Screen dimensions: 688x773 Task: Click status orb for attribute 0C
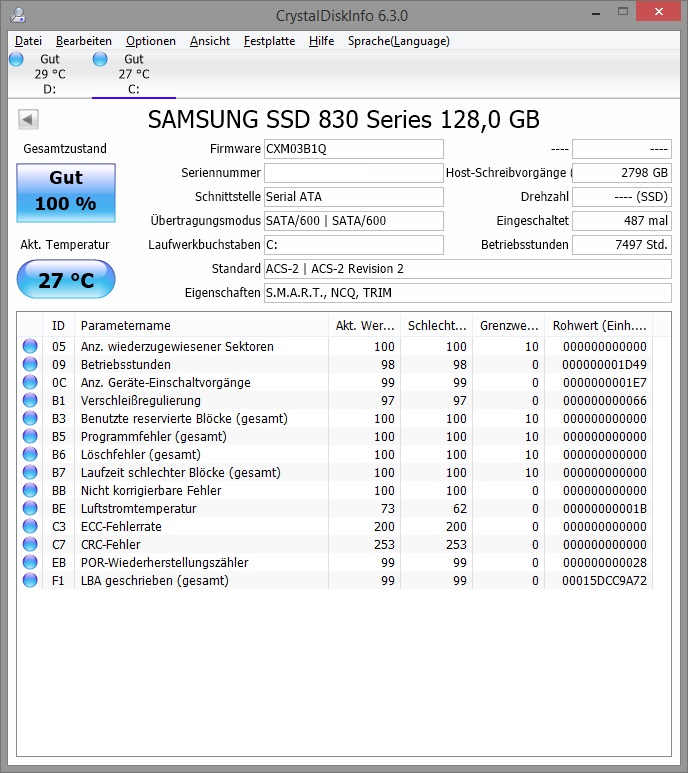(x=30, y=382)
